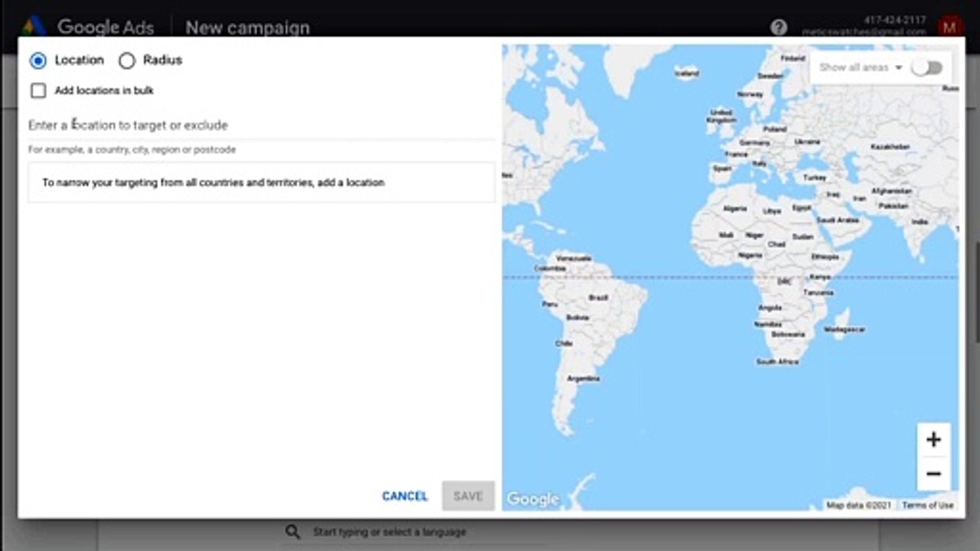Check the Add locations in bulk box
980x551 pixels.
click(x=38, y=91)
